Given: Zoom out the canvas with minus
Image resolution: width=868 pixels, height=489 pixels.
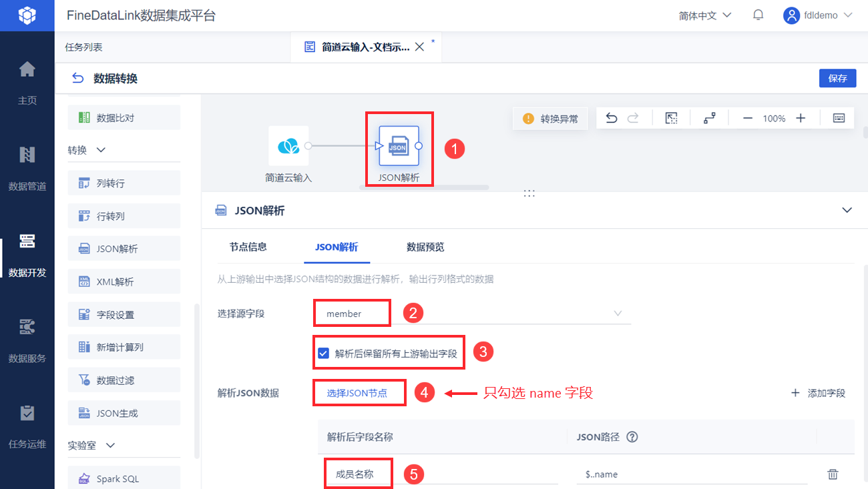Looking at the screenshot, I should point(748,118).
